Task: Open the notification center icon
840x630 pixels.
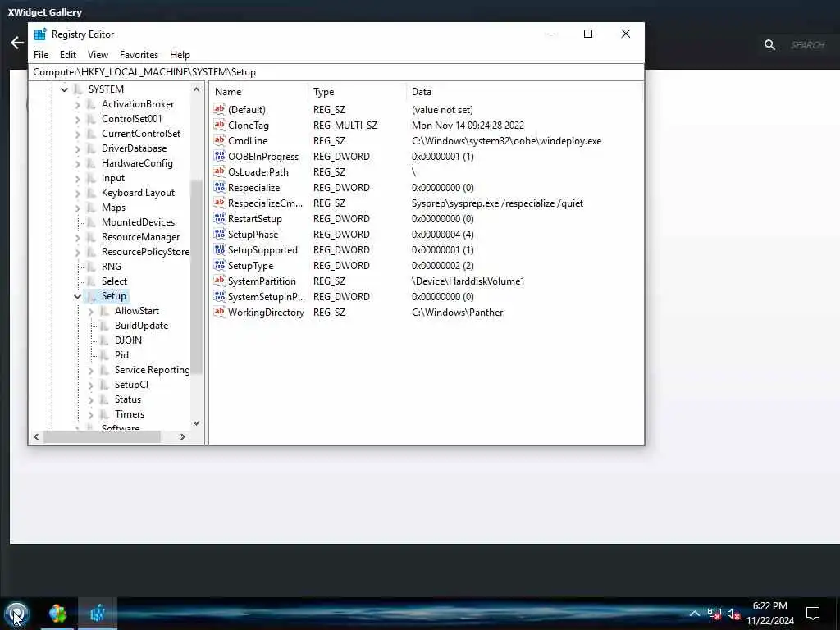Action: click(813, 613)
